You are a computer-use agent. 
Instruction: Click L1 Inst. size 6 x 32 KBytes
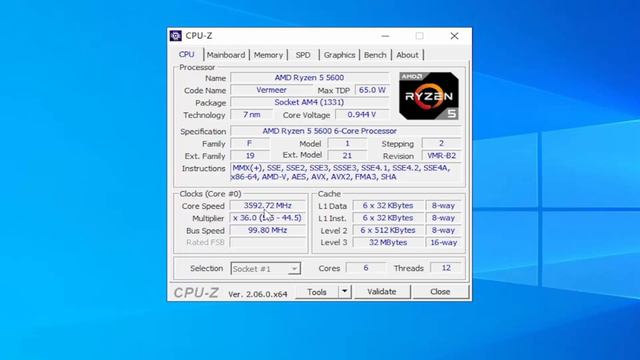(388, 218)
